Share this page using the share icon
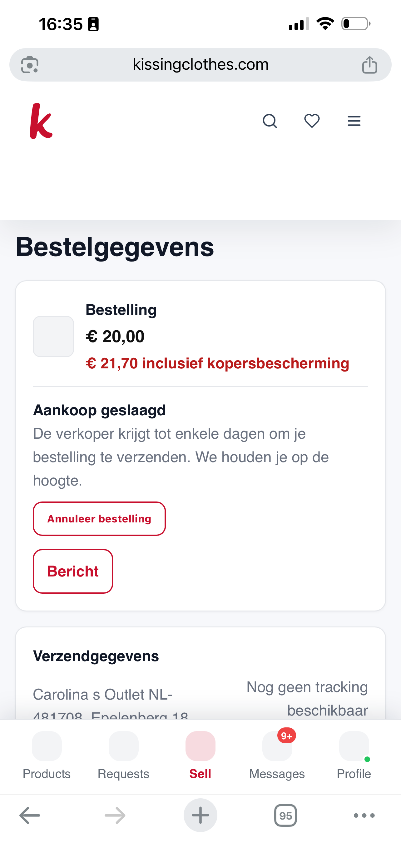This screenshot has width=401, height=868. tap(370, 64)
